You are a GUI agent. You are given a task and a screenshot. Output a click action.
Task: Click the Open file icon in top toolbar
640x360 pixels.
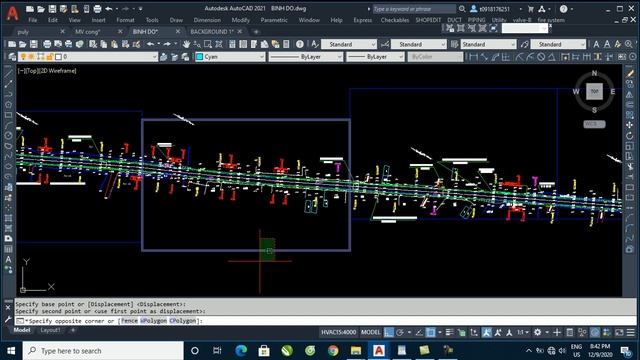pos(41,9)
